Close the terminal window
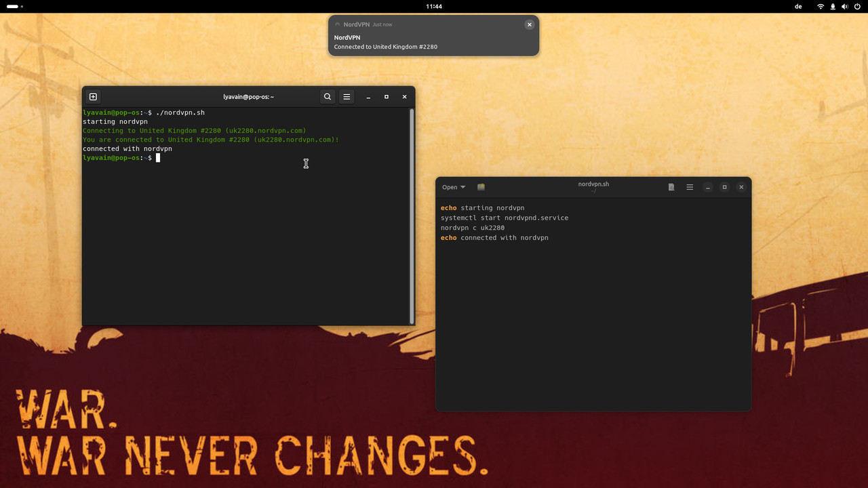 405,97
